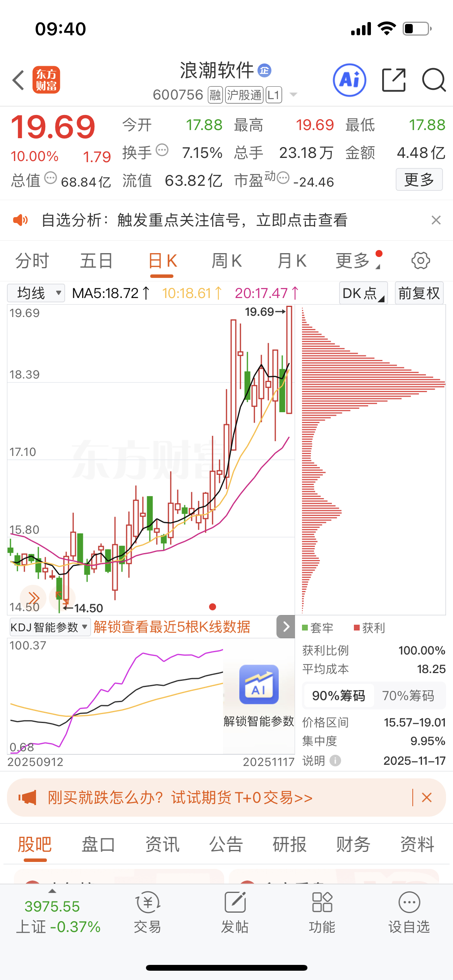Tap the L1 level tag

click(x=274, y=95)
